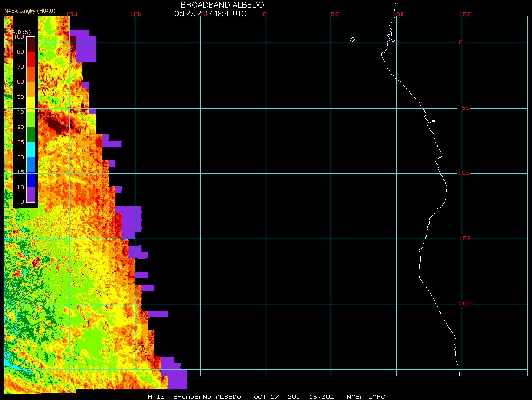Click the purple 0–10 legend swatch
Screen dimensions: 532x400
[31, 194]
